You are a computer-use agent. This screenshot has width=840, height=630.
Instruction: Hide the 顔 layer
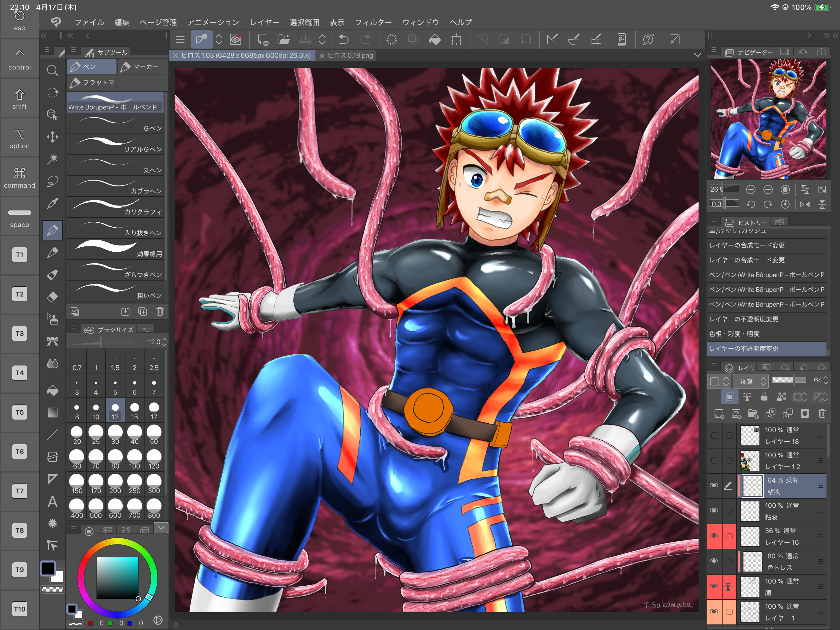coord(714,586)
